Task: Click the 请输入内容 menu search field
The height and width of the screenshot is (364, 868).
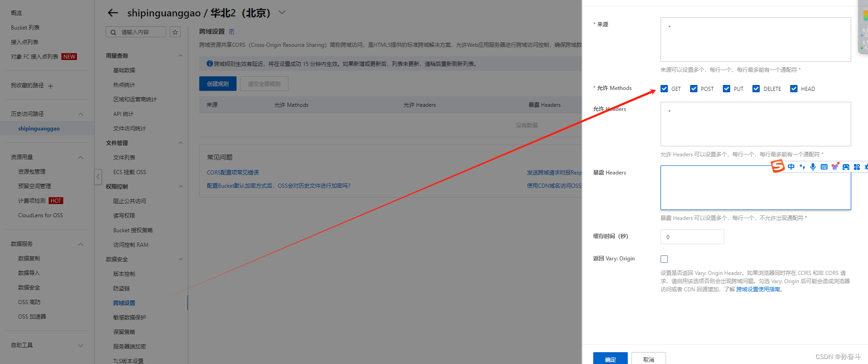Action: [x=136, y=32]
